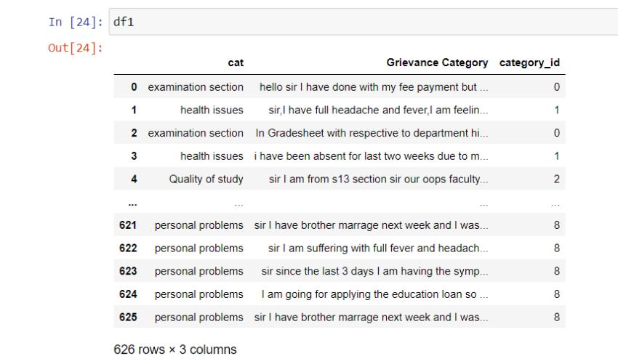Click 'sir I am suffering with full fever' cell
Image resolution: width=618 pixels, height=364 pixels.
[x=378, y=248]
